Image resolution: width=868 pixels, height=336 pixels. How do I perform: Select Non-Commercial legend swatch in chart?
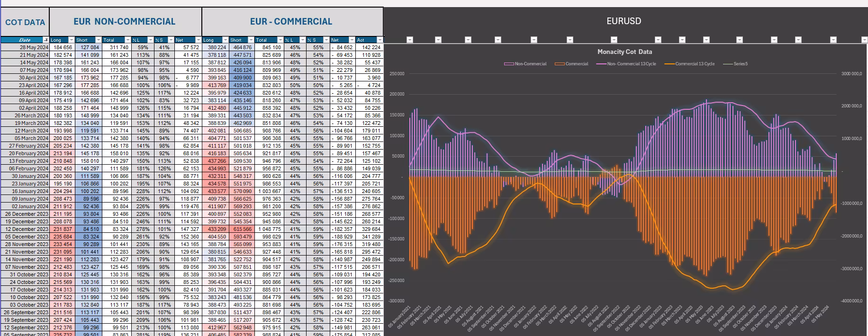[509, 64]
